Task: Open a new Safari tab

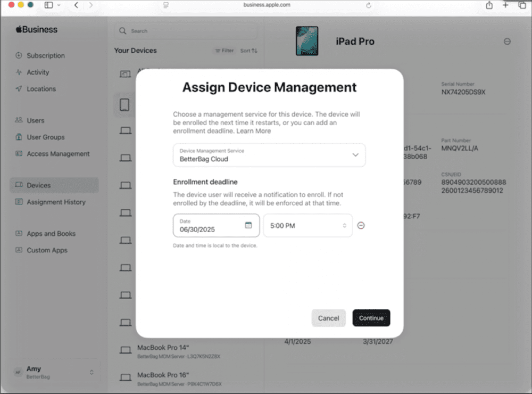Action: (x=505, y=5)
